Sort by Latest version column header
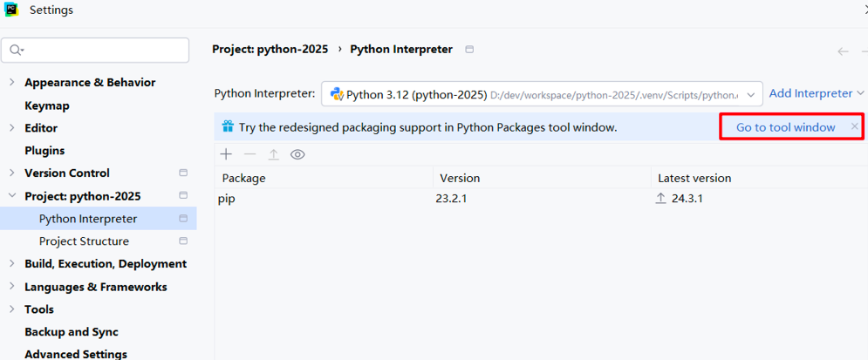This screenshot has width=868, height=360. pos(694,178)
